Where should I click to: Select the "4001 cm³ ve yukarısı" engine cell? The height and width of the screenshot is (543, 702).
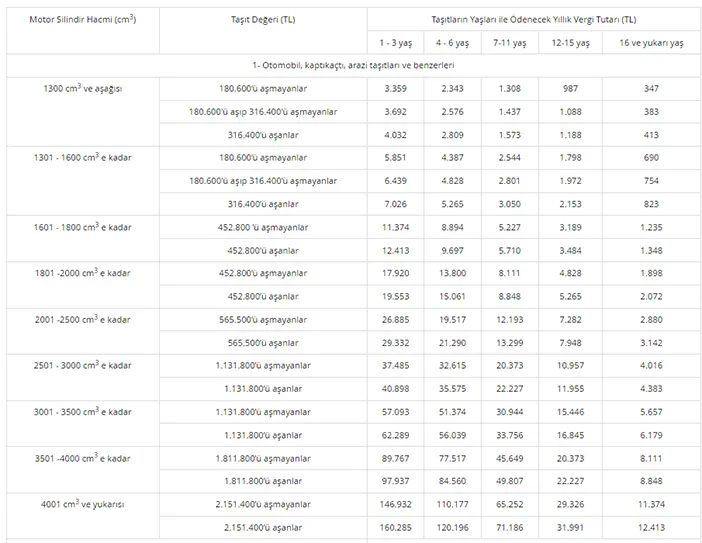(x=83, y=504)
